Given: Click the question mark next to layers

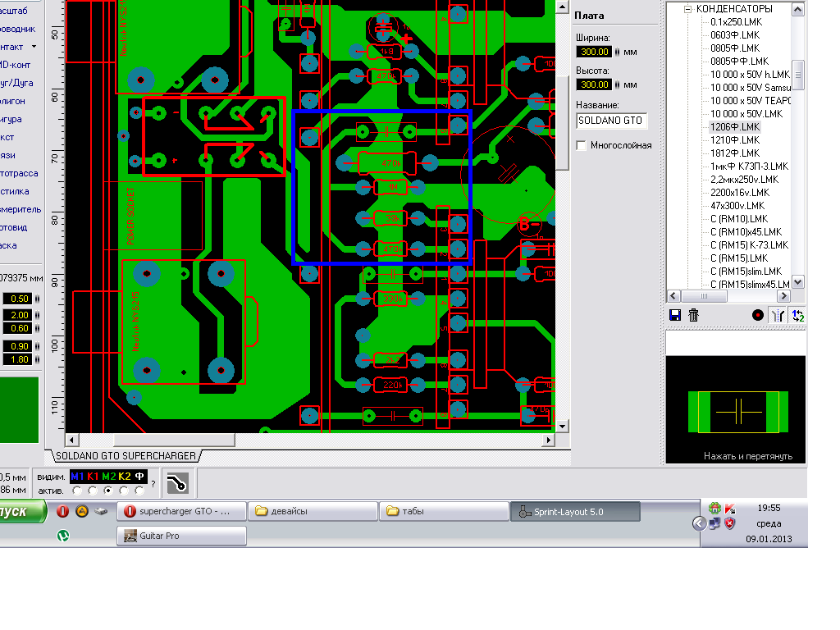Looking at the screenshot, I should (x=153, y=484).
